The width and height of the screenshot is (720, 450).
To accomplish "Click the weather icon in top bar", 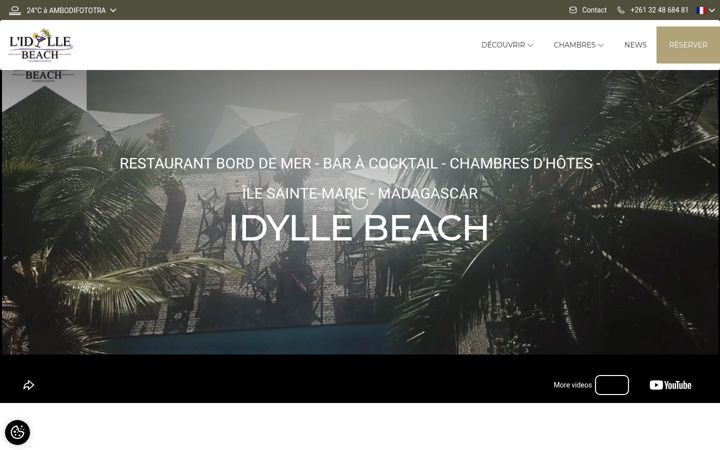I will click(x=15, y=10).
